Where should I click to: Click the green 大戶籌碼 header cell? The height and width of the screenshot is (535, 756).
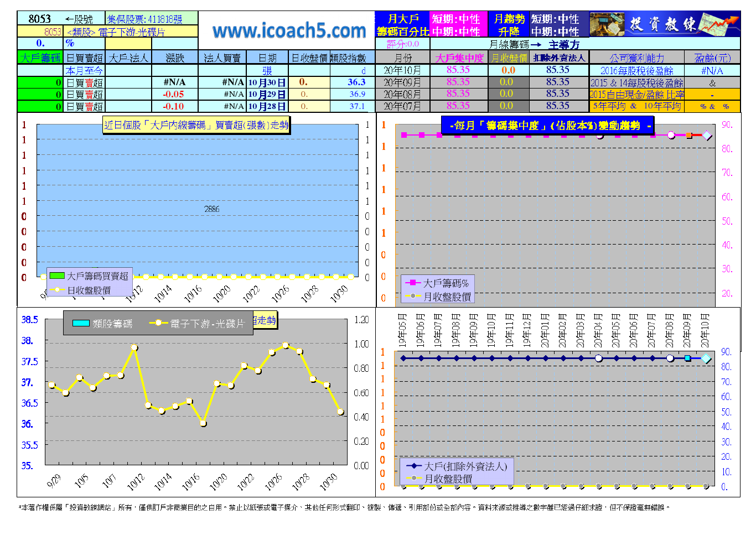(40, 58)
